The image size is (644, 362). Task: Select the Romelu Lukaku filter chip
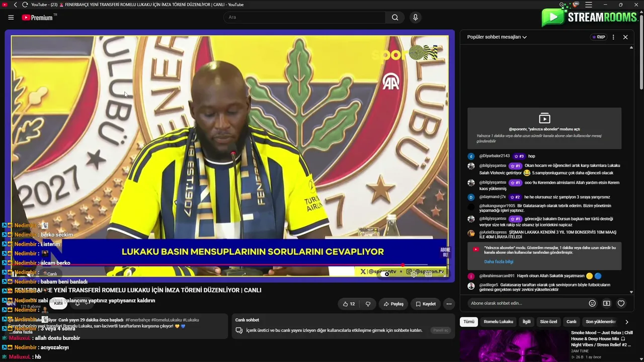(x=498, y=322)
